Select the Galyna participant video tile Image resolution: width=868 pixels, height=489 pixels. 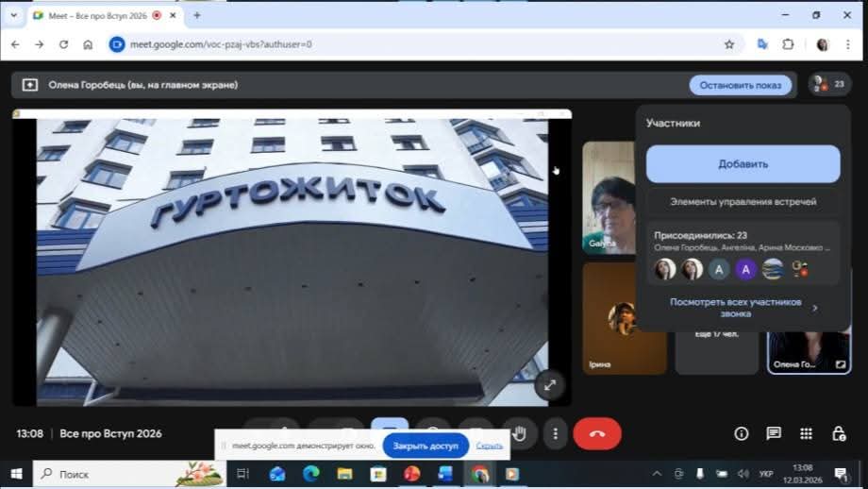[608, 197]
